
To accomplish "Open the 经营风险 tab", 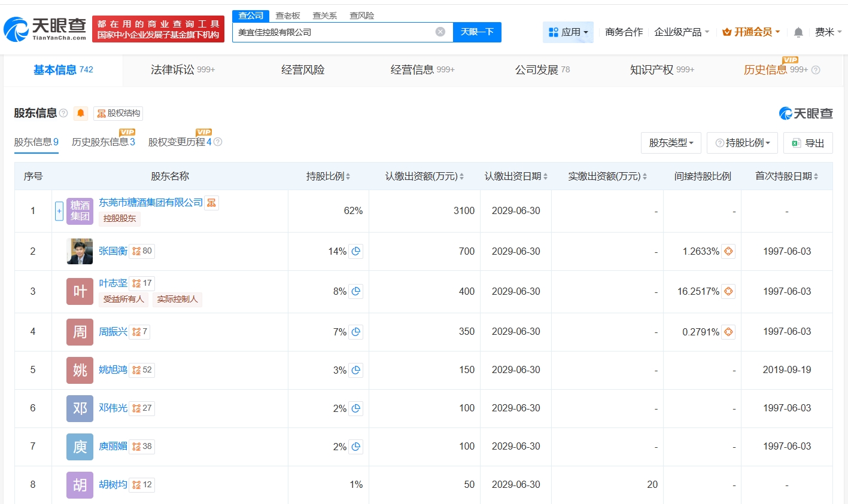I will click(x=303, y=70).
